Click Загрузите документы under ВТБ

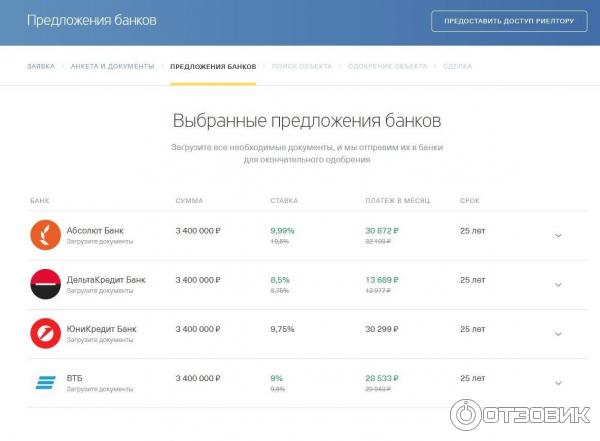pos(100,389)
